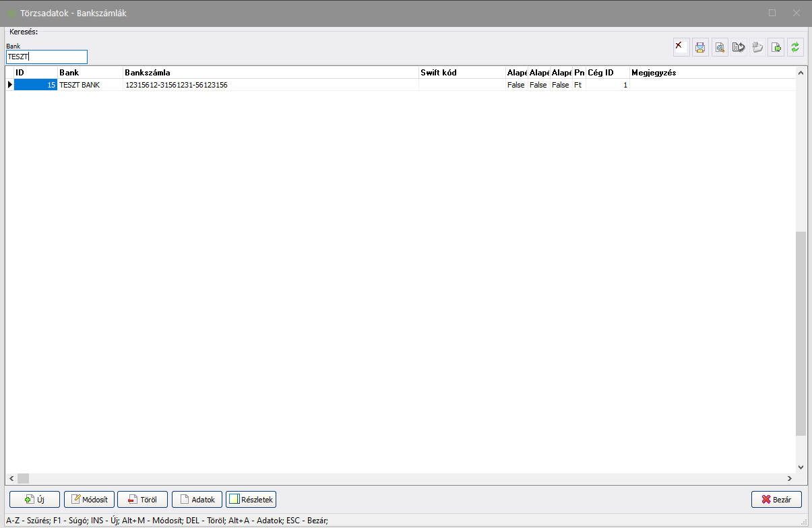This screenshot has height=528, width=812.
Task: Click the open folder toolbar icon
Action: (757, 47)
